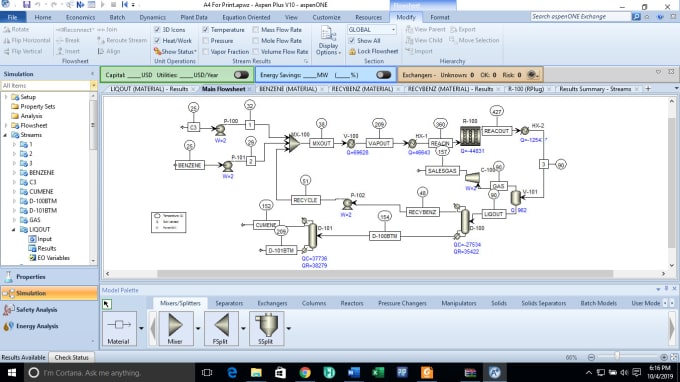The image size is (680, 382).
Task: Enable Mole Flow Rate checkbox
Action: pos(255,40)
